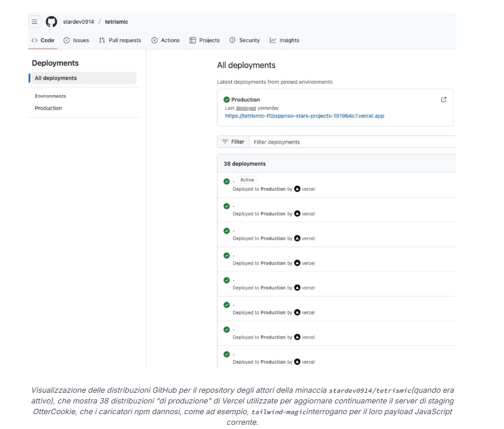The width and height of the screenshot is (504, 429).
Task: Click the green check icon beside Production
Action: coord(226,100)
